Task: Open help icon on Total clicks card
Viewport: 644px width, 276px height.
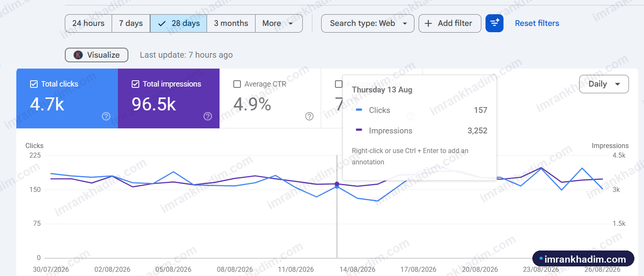Action: click(x=106, y=116)
